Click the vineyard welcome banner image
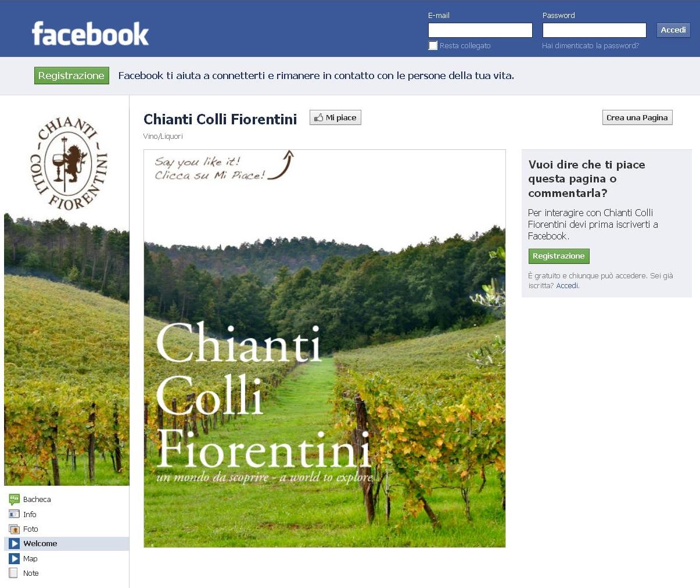The width and height of the screenshot is (700, 588). point(325,349)
